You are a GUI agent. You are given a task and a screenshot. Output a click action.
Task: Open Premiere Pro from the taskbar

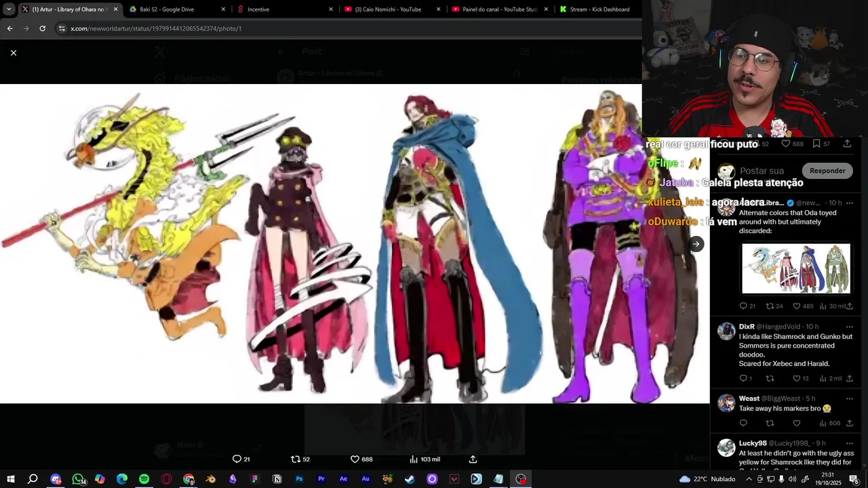[x=321, y=479]
